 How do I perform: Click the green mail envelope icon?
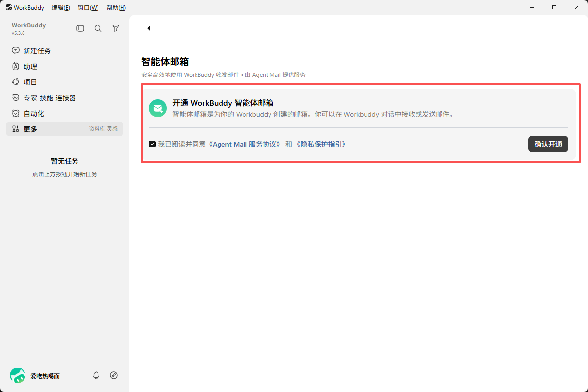[158, 108]
